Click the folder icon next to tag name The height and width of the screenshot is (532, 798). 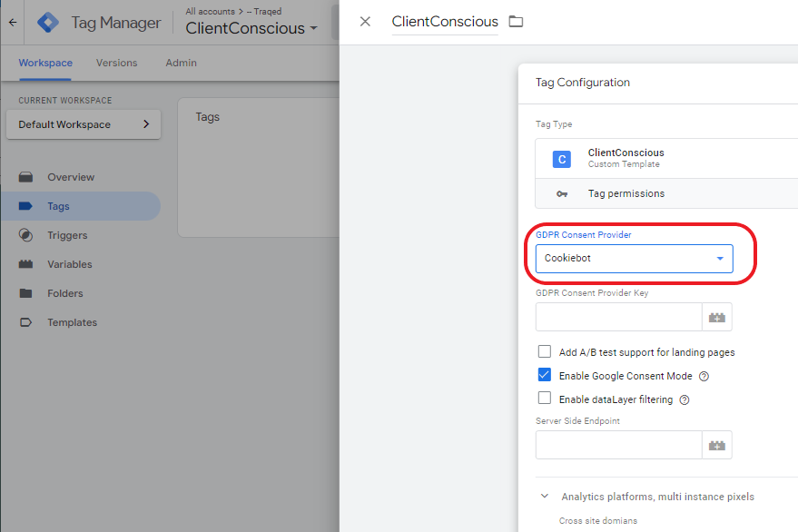click(516, 22)
